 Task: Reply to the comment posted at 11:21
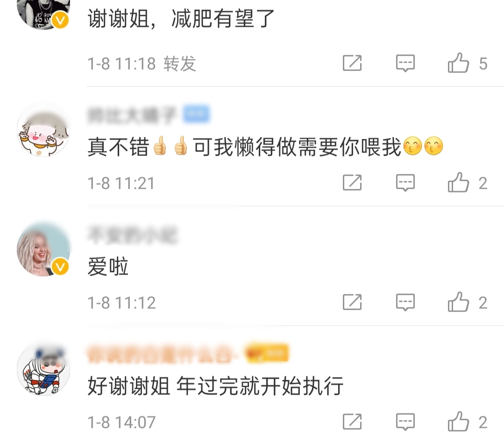click(405, 183)
